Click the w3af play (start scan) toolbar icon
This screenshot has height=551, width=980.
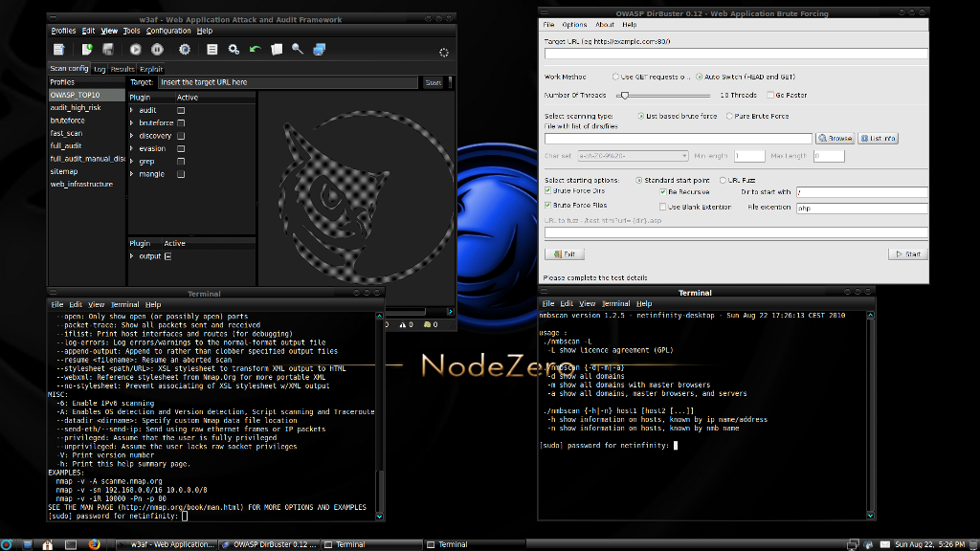pyautogui.click(x=135, y=50)
